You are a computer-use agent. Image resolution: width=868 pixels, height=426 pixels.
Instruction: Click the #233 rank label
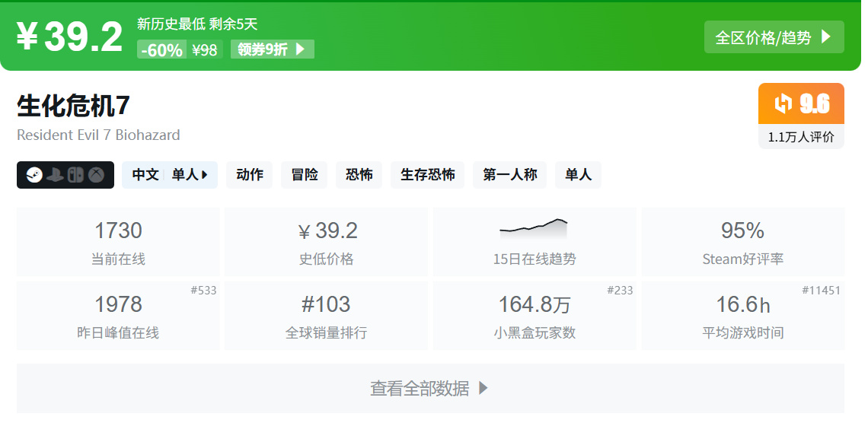click(620, 290)
